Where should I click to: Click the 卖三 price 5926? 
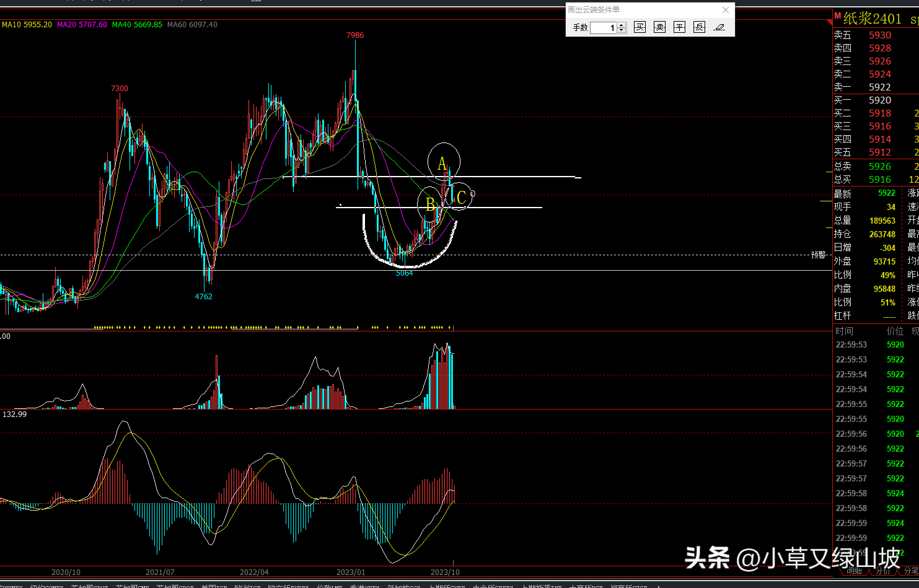(880, 61)
